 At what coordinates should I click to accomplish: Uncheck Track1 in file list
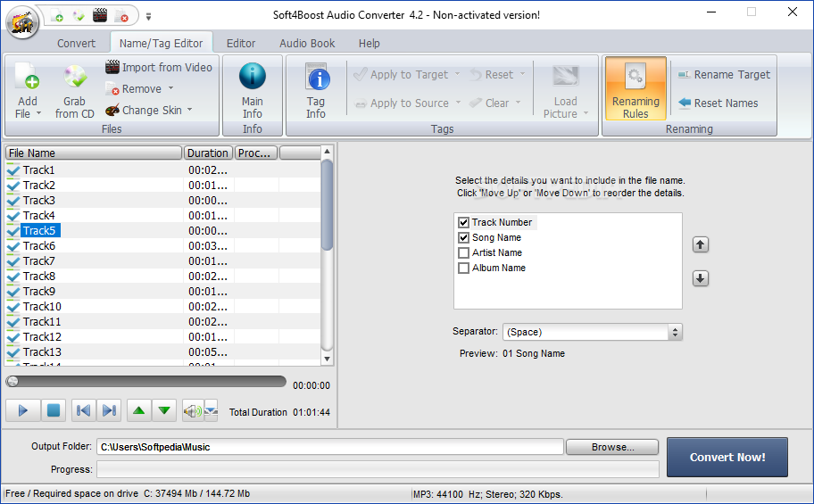pos(13,170)
